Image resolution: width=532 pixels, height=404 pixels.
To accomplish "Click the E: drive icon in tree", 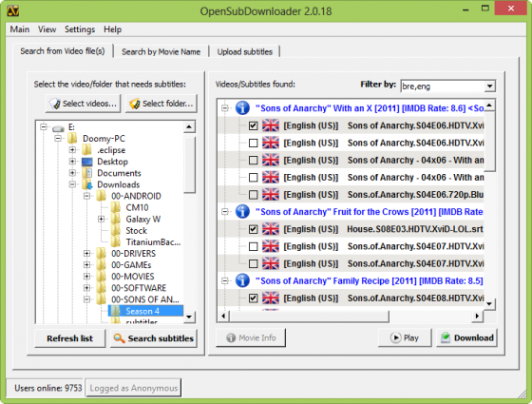I will coord(58,128).
